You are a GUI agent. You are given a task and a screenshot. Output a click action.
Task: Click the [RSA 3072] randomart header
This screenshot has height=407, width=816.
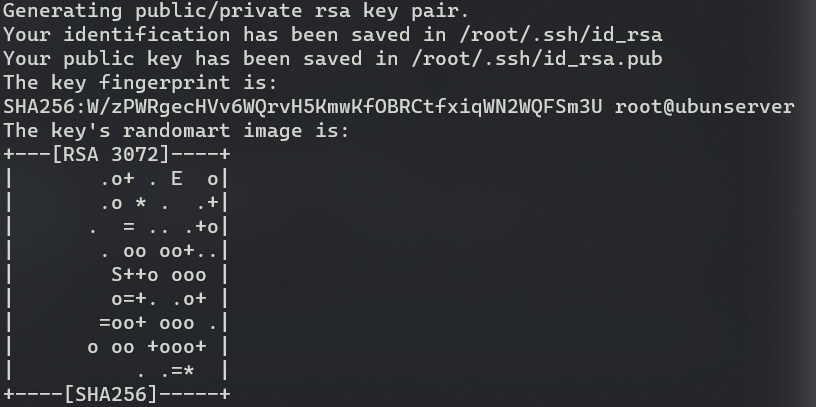(111, 155)
